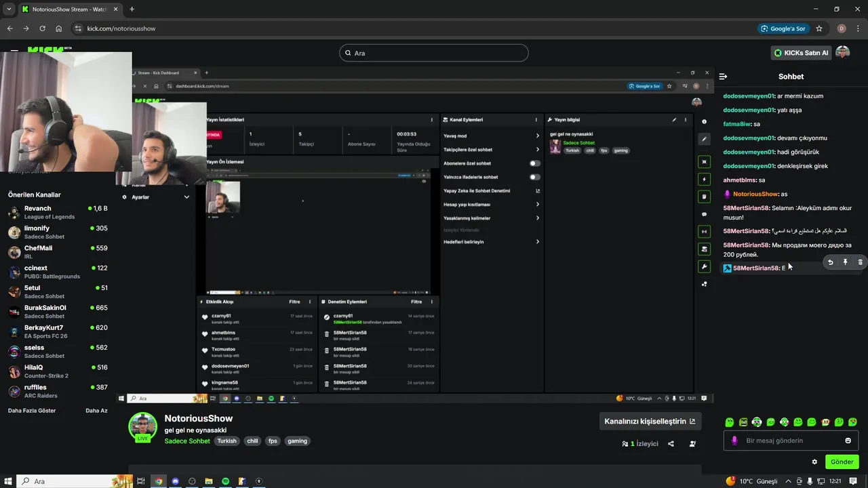Screen dimensions: 868x488
Task: Open the emoji picker in message box
Action: point(848,441)
